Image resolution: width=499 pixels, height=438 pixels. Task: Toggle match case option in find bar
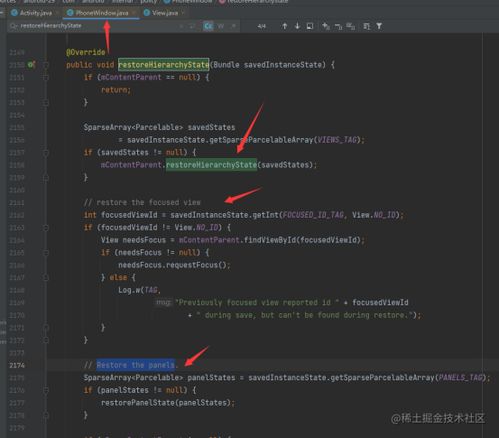(208, 26)
